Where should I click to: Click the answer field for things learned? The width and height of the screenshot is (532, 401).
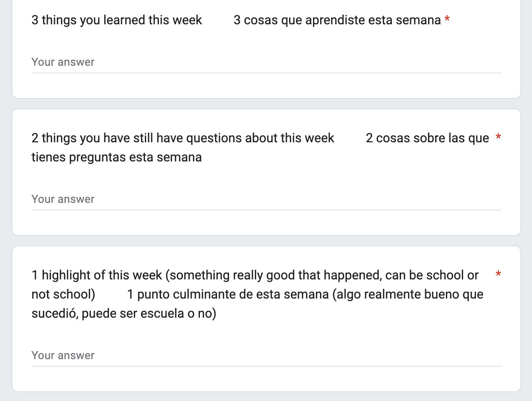[266, 62]
